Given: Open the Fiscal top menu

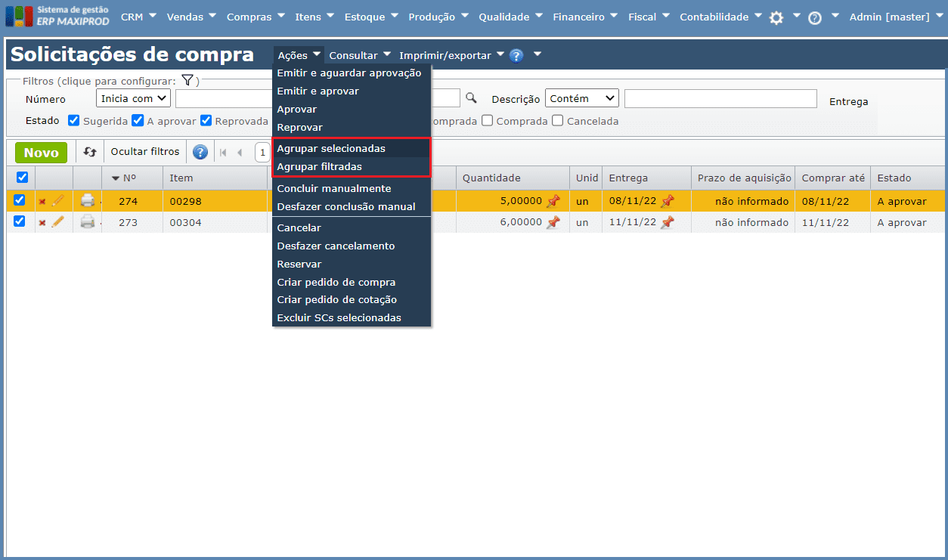Looking at the screenshot, I should pos(649,17).
